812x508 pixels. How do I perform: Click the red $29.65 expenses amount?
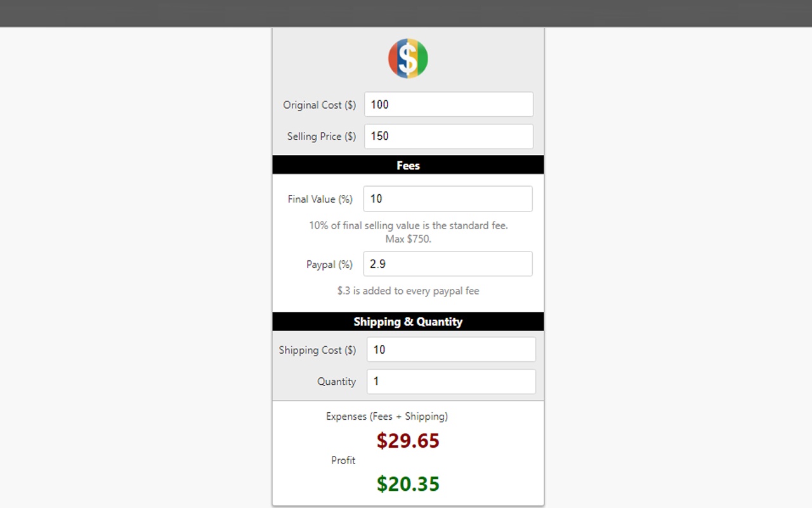(408, 441)
